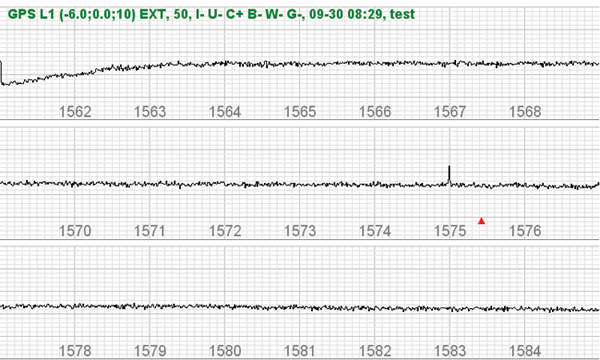
Task: Click the green GPS L1 header text
Action: (211, 14)
